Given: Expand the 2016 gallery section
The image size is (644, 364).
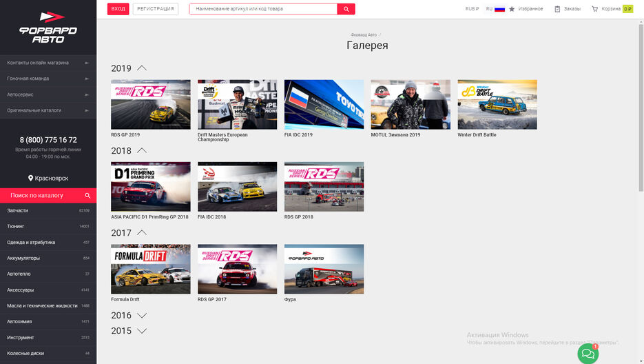Looking at the screenshot, I should pos(142,316).
